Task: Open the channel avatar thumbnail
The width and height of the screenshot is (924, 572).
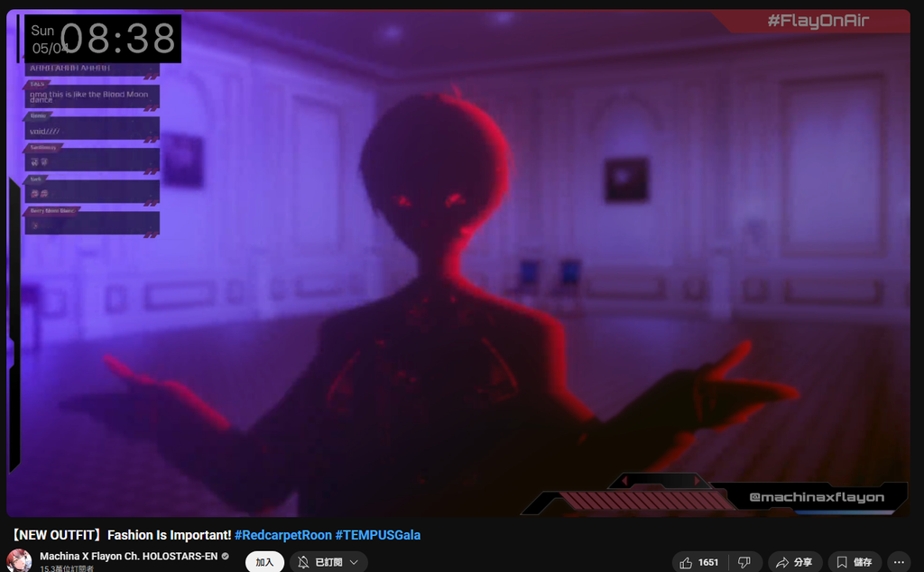Action: click(20, 561)
